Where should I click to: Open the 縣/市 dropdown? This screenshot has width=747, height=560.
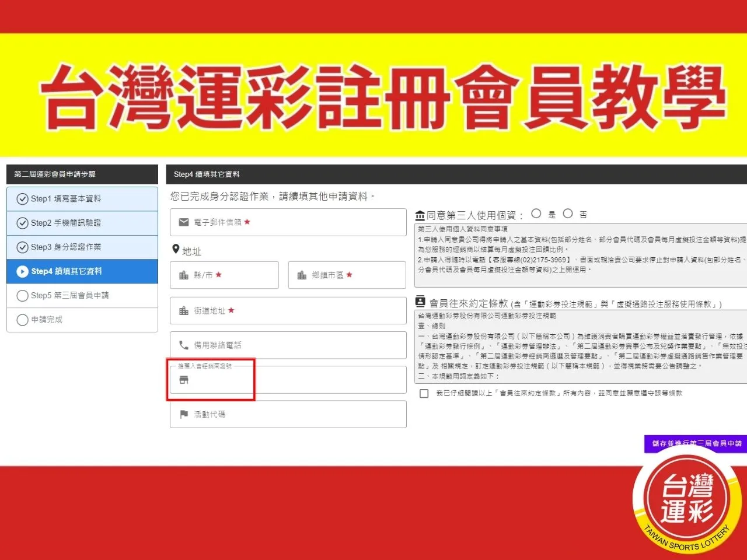pos(224,275)
